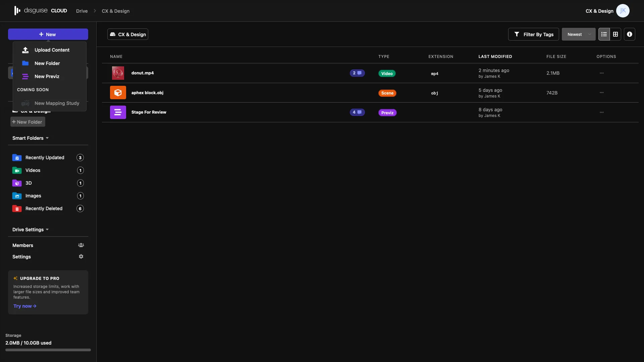Switch to grid view layout
This screenshot has width=644, height=362.
tap(616, 34)
